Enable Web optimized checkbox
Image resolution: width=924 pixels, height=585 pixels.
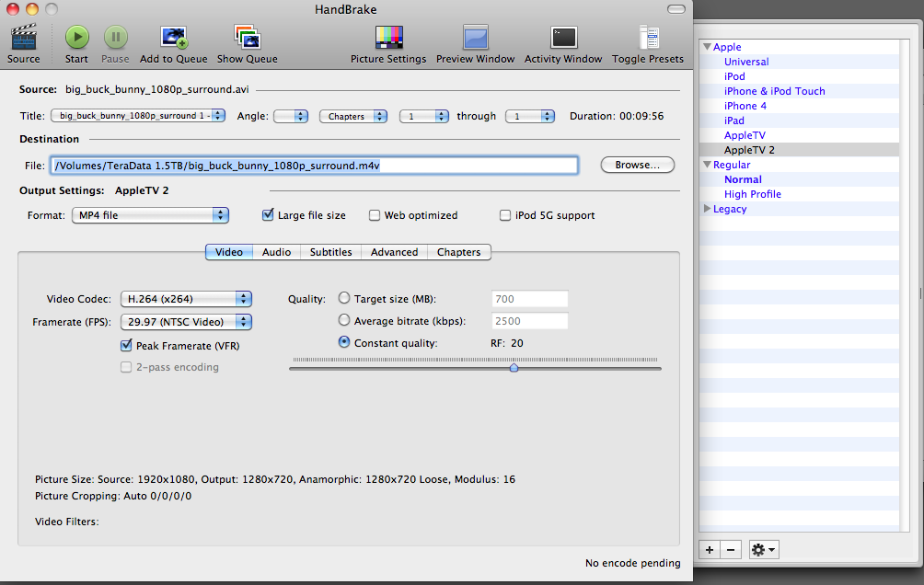(375, 215)
